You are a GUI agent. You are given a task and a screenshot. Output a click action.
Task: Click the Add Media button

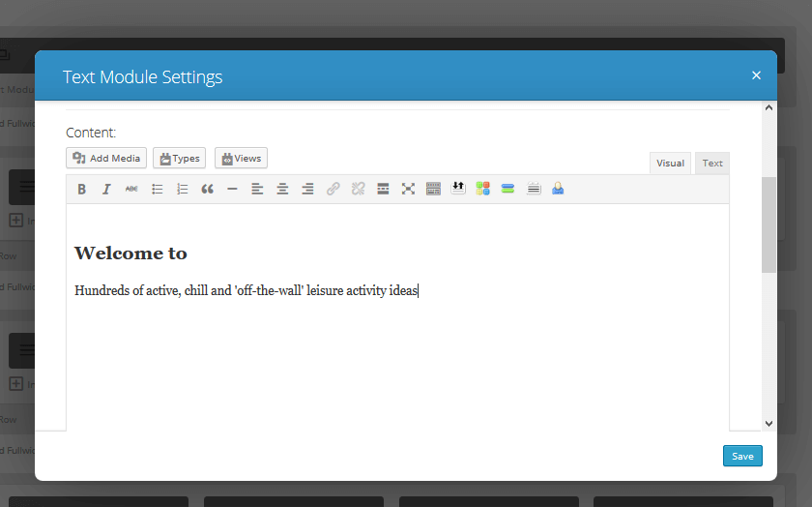pyautogui.click(x=106, y=159)
